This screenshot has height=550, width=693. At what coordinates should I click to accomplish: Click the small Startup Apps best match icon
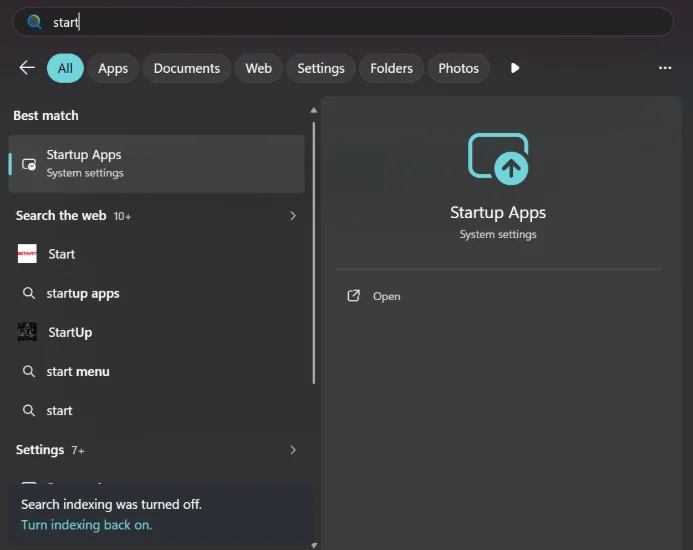pyautogui.click(x=29, y=164)
